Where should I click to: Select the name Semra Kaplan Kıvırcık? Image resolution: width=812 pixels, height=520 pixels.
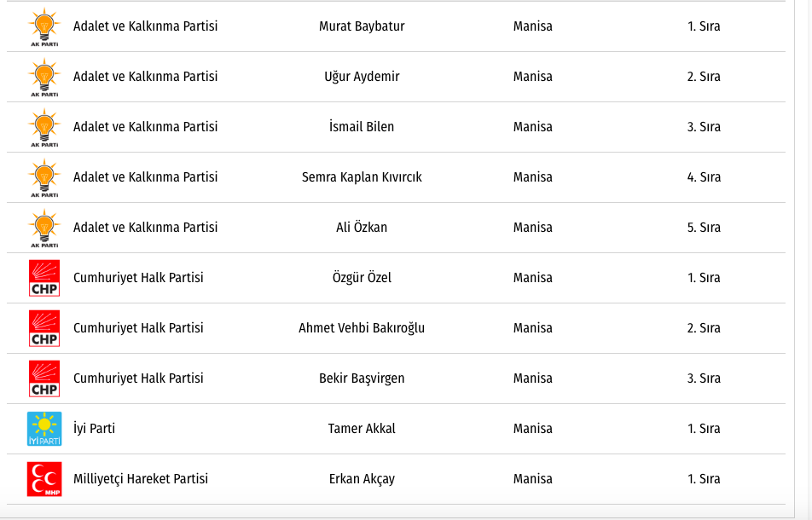coord(362,177)
